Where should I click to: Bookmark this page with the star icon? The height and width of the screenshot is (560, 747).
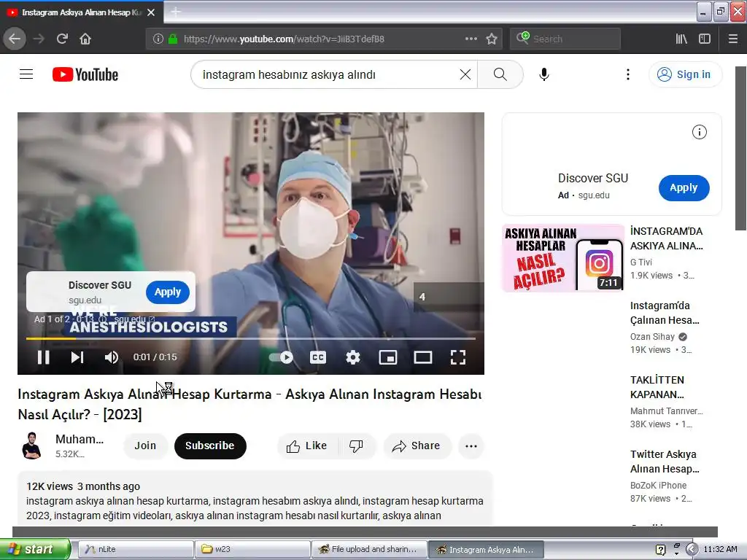[x=492, y=39]
